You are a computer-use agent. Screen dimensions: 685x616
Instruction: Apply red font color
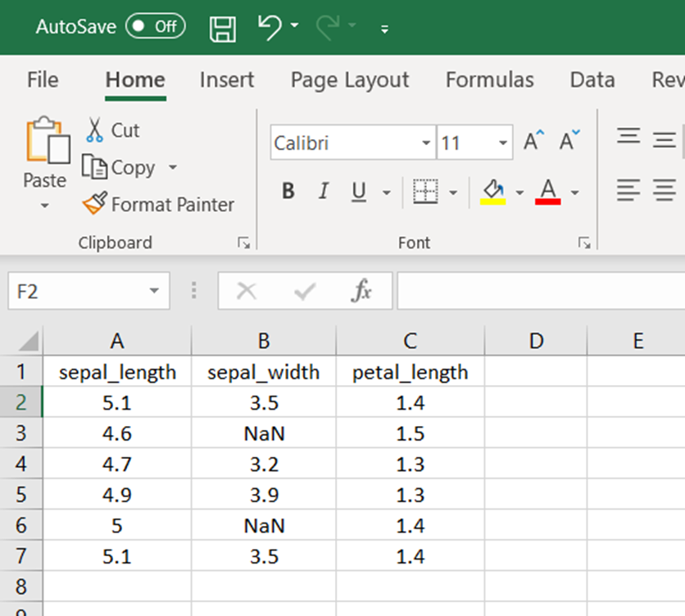(548, 192)
